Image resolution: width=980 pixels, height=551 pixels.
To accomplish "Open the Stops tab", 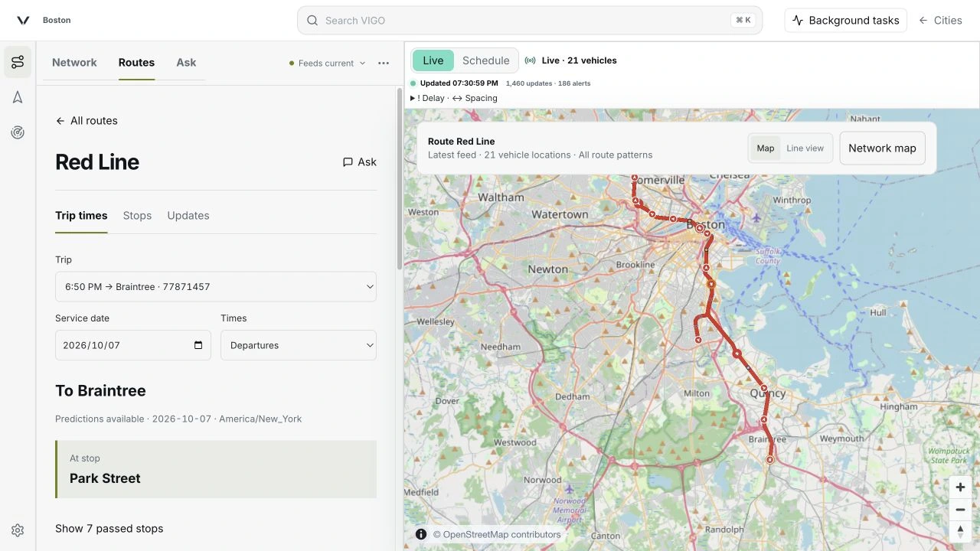I will (x=137, y=216).
